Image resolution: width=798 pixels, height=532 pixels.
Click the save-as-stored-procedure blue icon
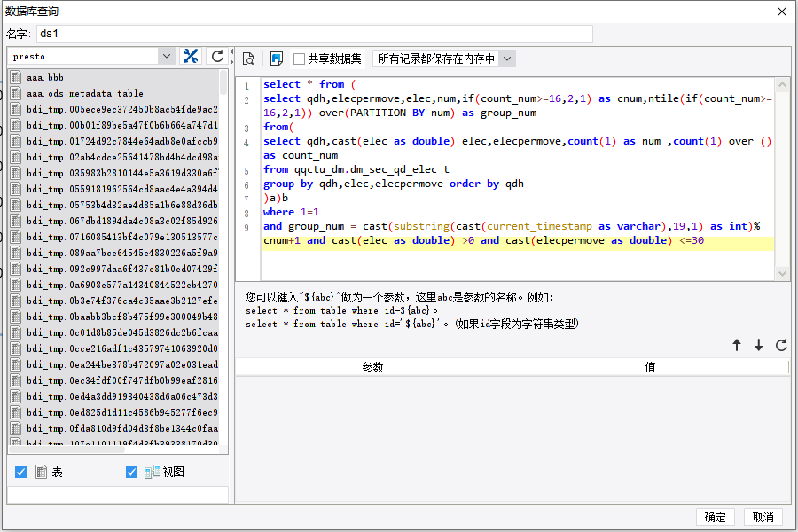[x=277, y=59]
